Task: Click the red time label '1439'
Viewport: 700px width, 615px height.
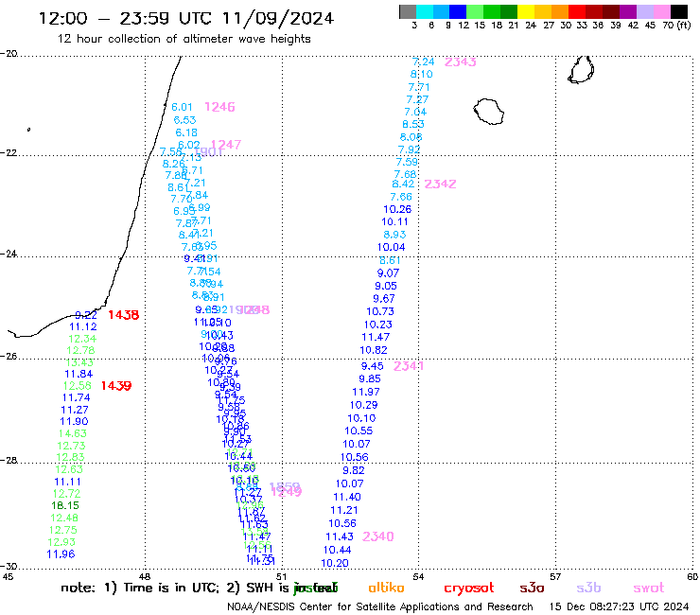Action: (x=116, y=386)
